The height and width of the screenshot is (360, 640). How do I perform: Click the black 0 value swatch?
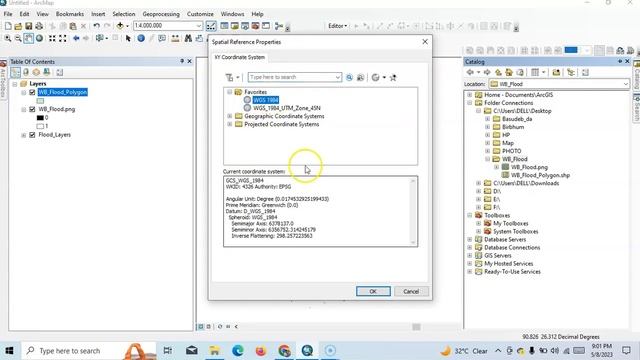[40, 118]
